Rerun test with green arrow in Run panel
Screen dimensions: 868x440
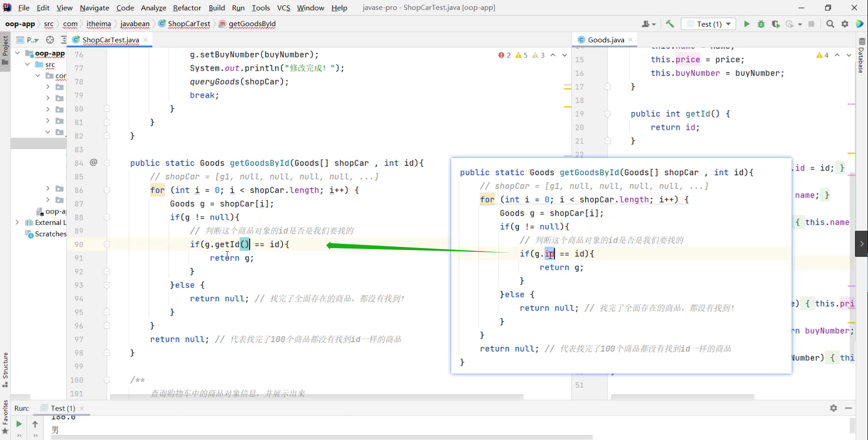[x=19, y=424]
